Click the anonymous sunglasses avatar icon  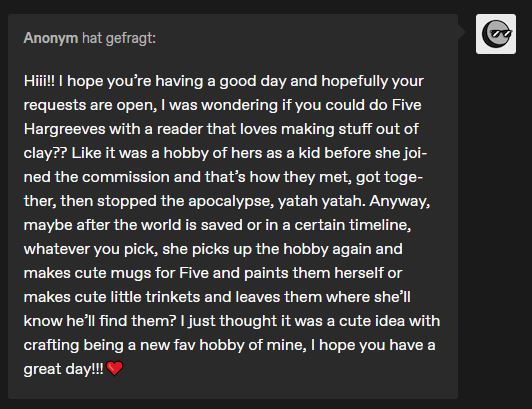496,34
